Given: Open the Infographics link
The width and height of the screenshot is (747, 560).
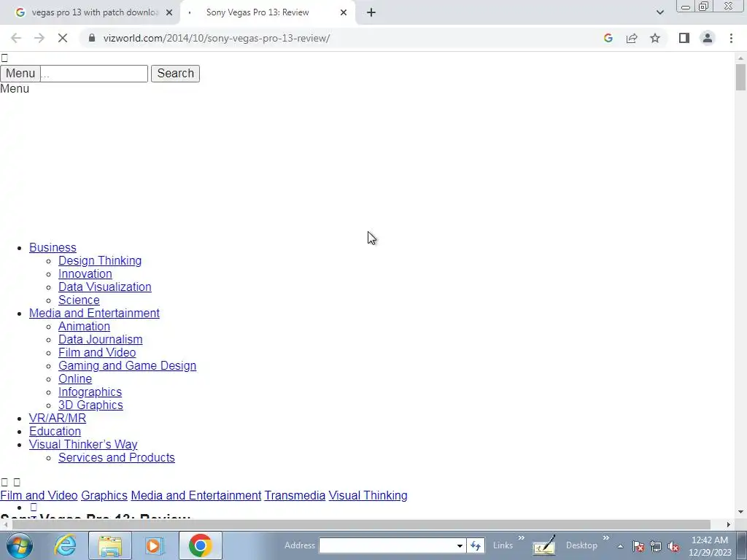Looking at the screenshot, I should pos(90,392).
